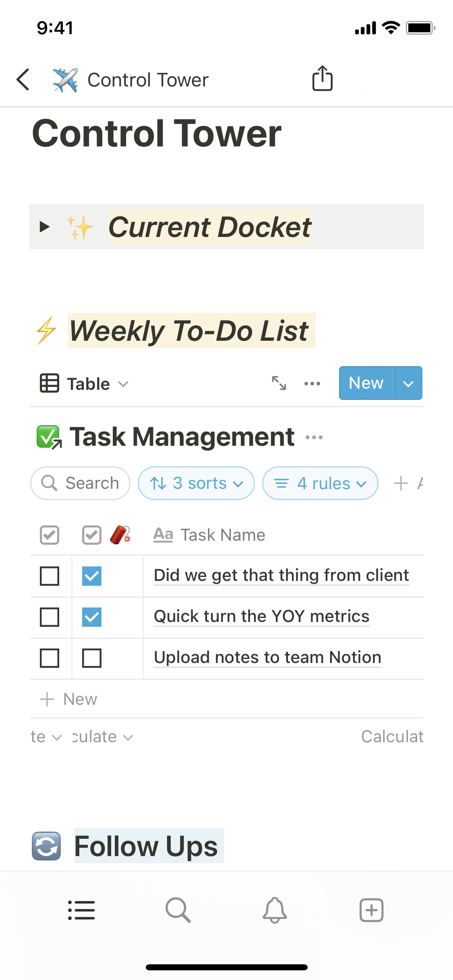
Task: Open the notifications bell tab
Action: click(x=275, y=910)
